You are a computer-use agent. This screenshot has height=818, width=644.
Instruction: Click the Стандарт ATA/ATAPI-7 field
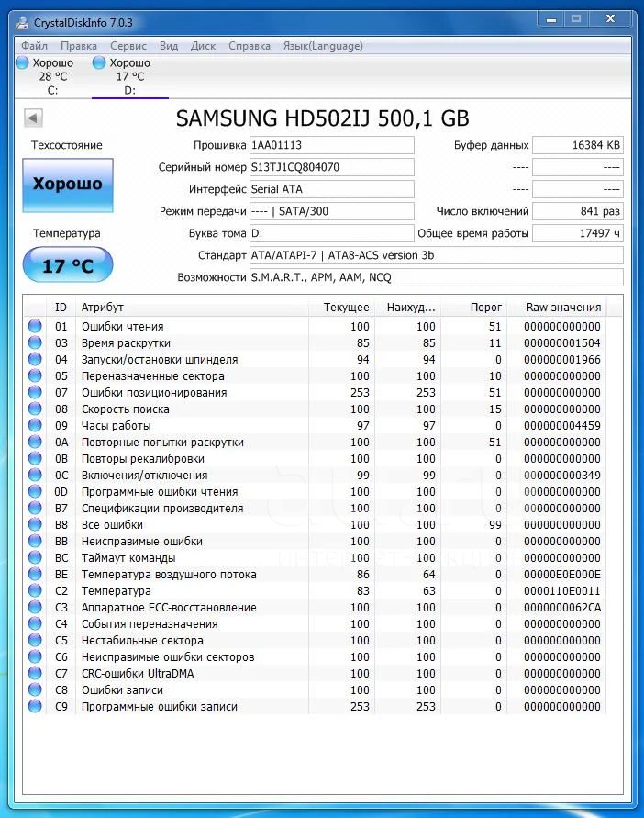[x=436, y=255]
